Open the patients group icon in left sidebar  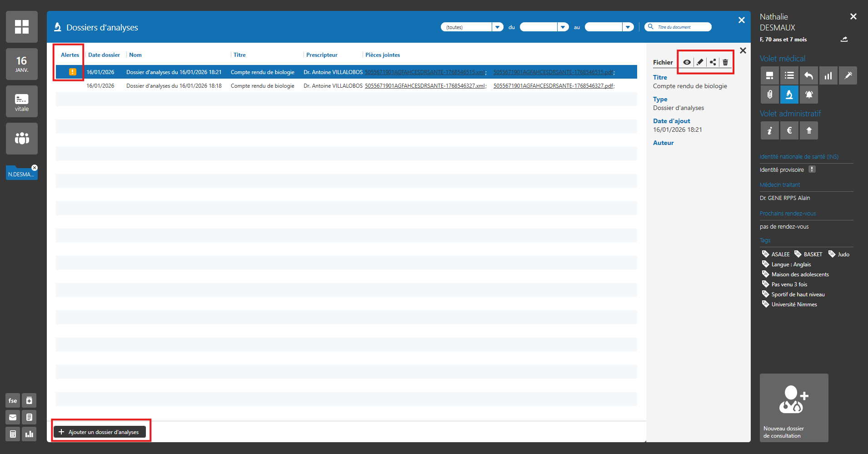22,139
